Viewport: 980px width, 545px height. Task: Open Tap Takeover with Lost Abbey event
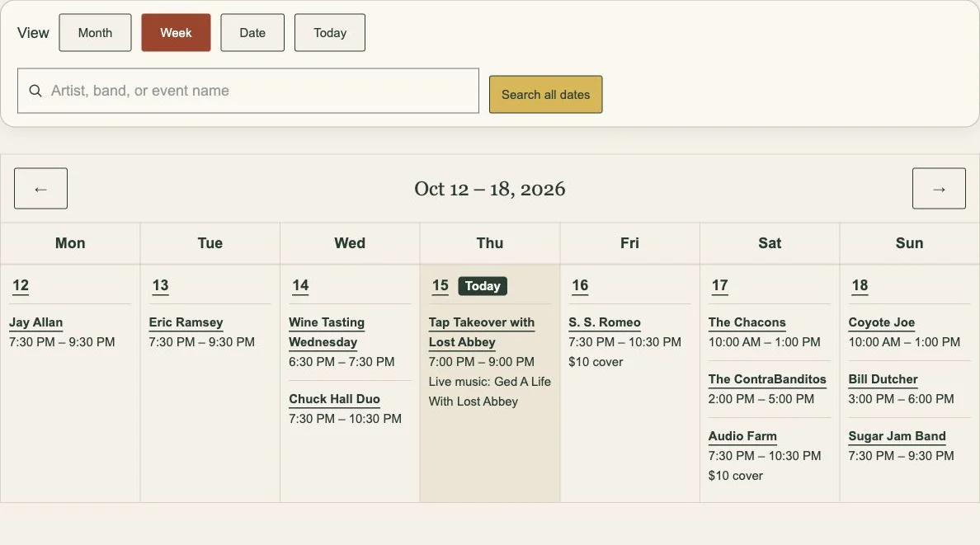pyautogui.click(x=481, y=332)
